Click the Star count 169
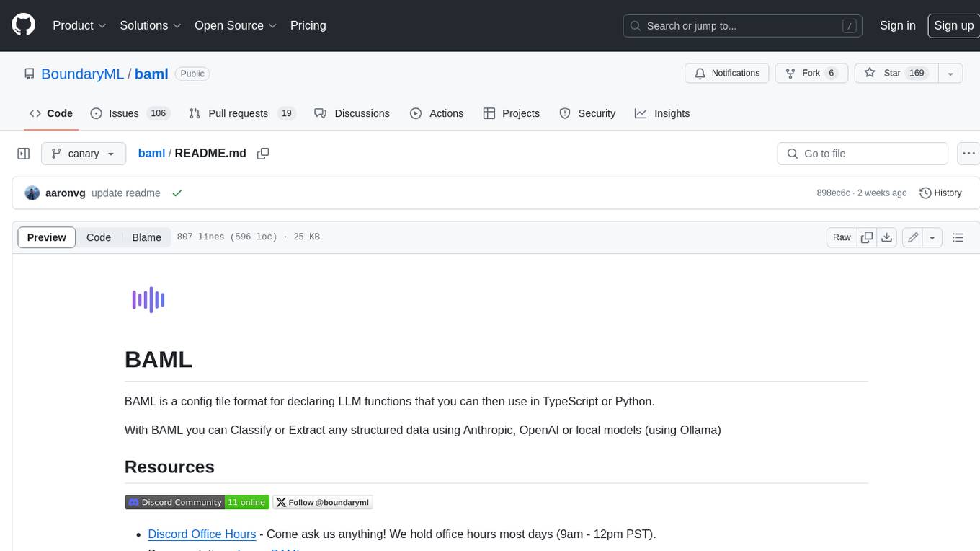The image size is (980, 551). tap(917, 74)
